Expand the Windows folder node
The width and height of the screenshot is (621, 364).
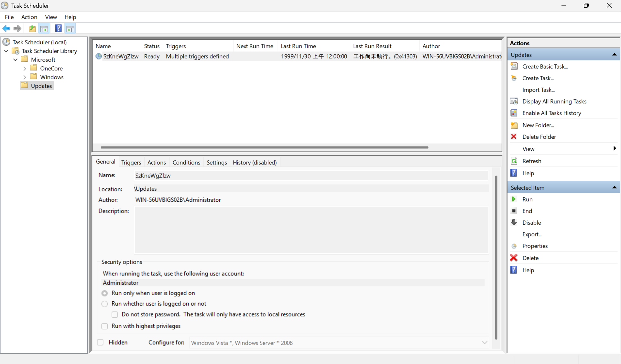pos(25,77)
